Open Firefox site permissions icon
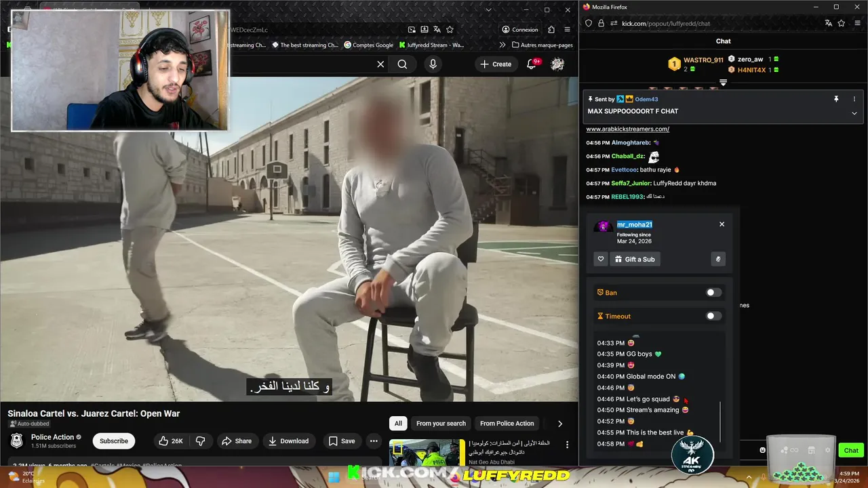This screenshot has width=868, height=488. pos(613,23)
